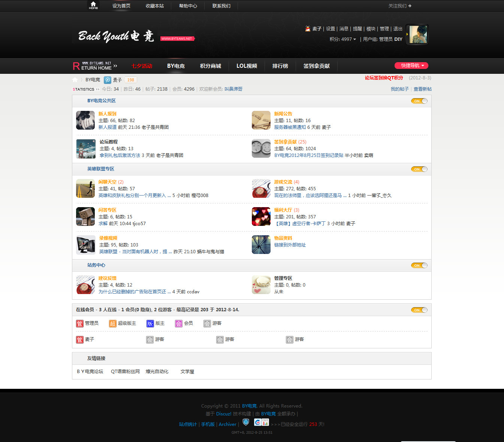Image resolution: width=504 pixels, height=442 pixels.
Task: Open the 签到拿贡献 navigation tab
Action: tap(317, 66)
